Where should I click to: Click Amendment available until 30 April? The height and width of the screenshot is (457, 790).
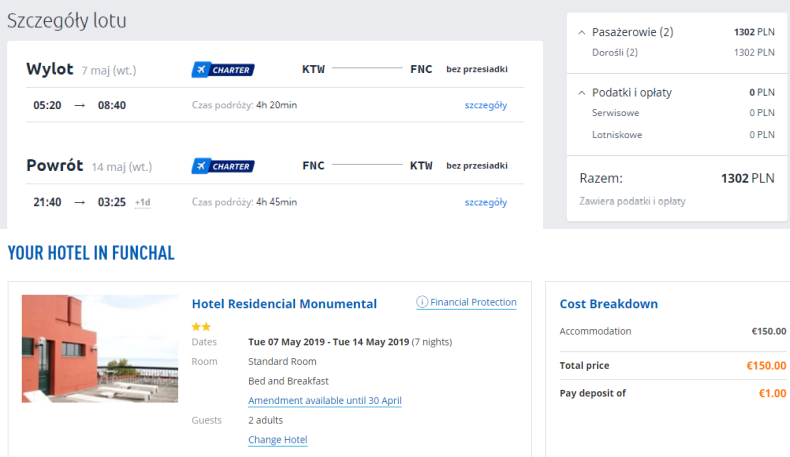click(x=324, y=401)
